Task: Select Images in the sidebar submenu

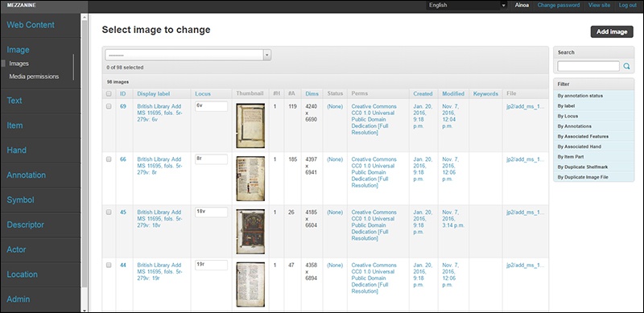Action: click(x=19, y=64)
